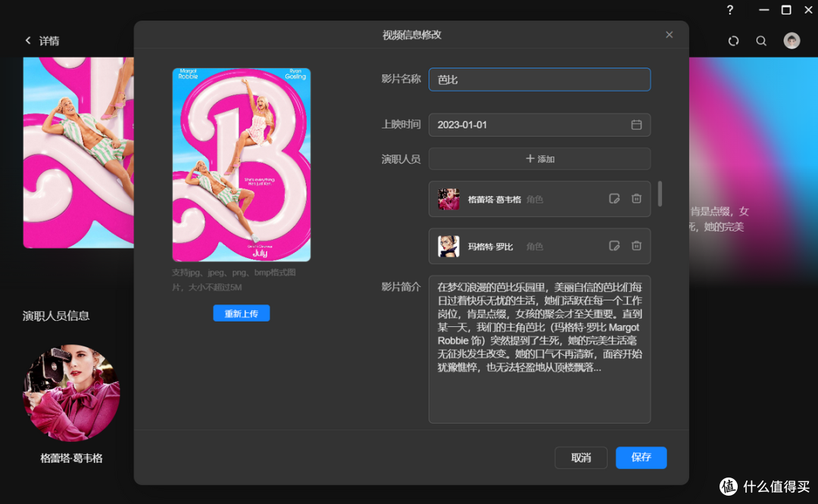Click avatar thumbnail of 玛格特·罗比 in cast list
Image resolution: width=818 pixels, height=504 pixels.
coord(448,246)
